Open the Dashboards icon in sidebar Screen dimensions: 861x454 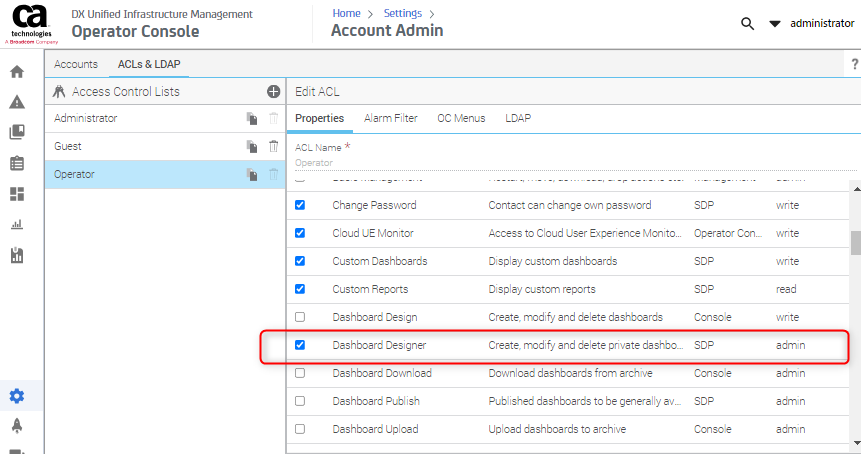pyautogui.click(x=17, y=194)
